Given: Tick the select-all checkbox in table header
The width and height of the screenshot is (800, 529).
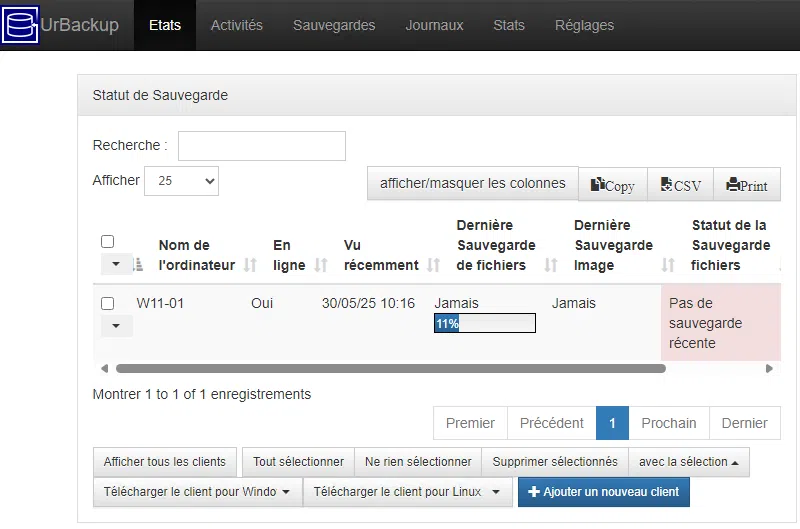Looking at the screenshot, I should point(108,241).
